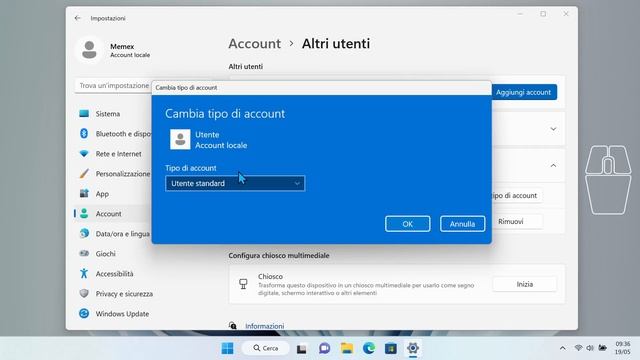Open the Windows Start menu
The width and height of the screenshot is (640, 360).
(x=227, y=348)
